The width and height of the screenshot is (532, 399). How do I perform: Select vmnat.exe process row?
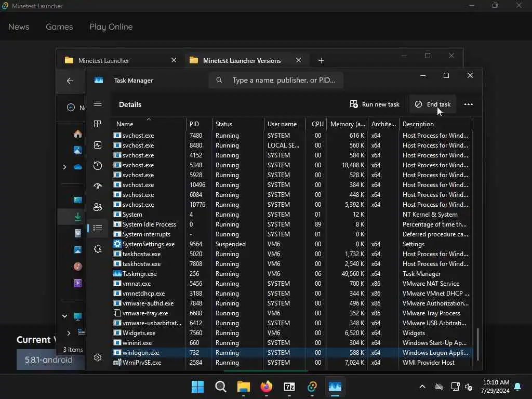(292, 283)
